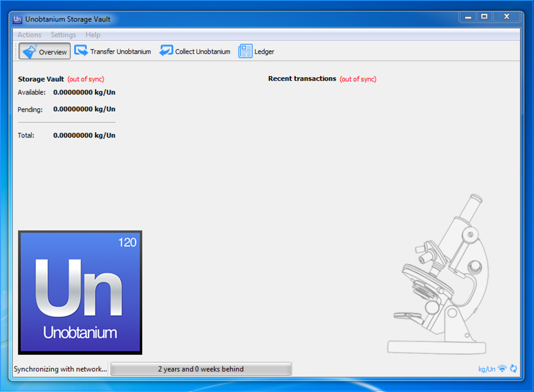Maximize the Unobtanium Storage Vault window
Viewport: 534px width, 392px height.
pyautogui.click(x=484, y=17)
